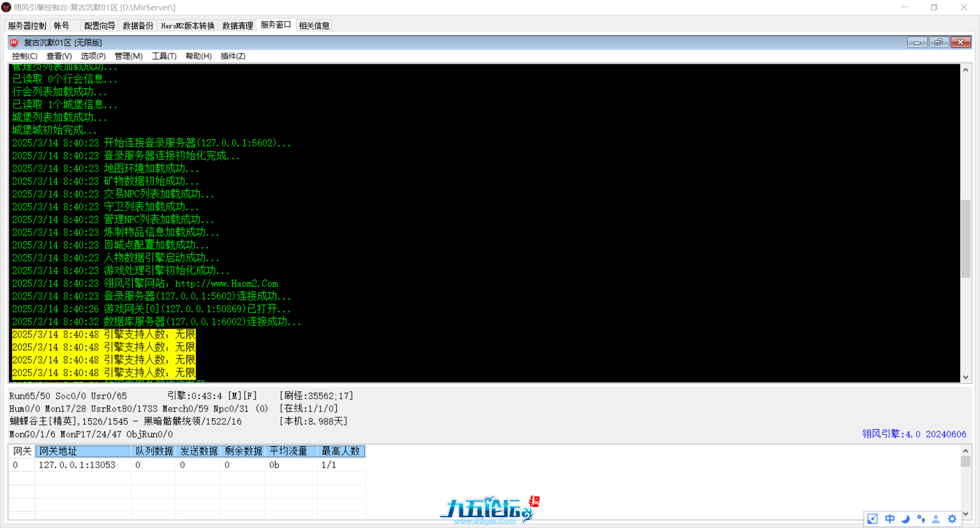Click the 网关 column header
Viewport: 980px width, 528px height.
(22, 451)
